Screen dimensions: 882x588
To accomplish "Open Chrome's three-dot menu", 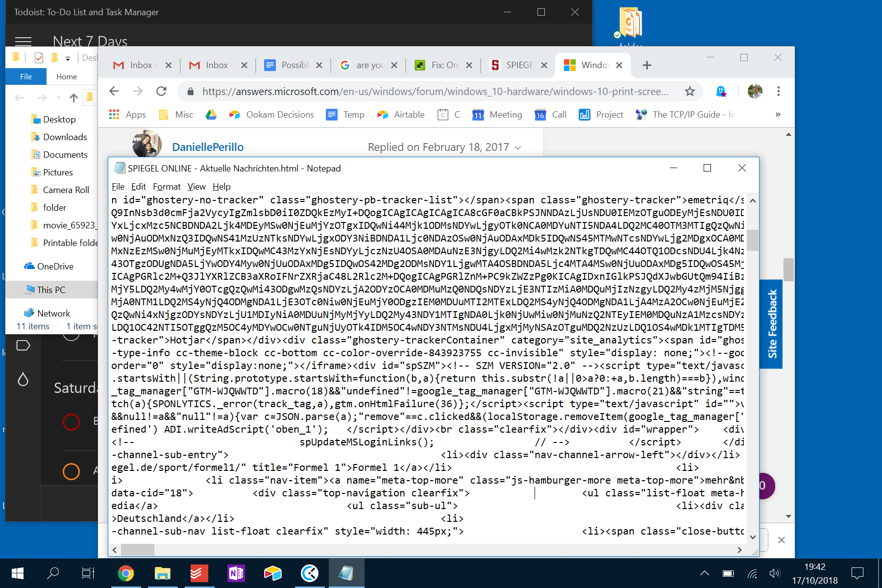I will coord(779,91).
